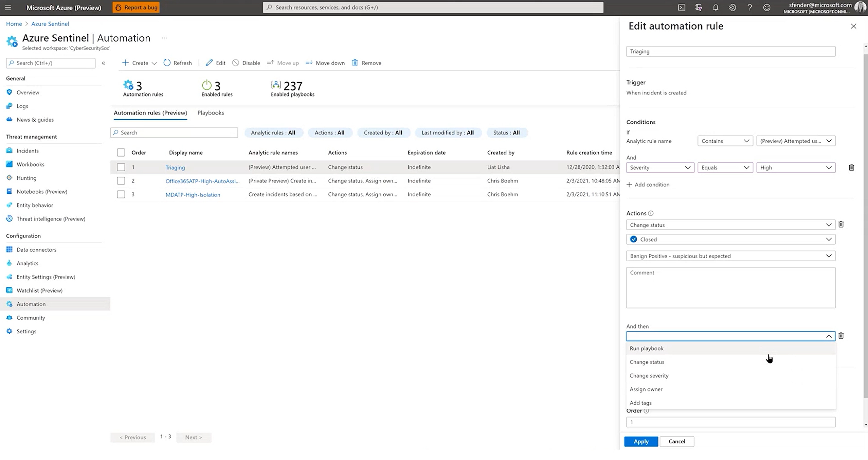This screenshot has width=868, height=460.
Task: Check the checkbox for the Triaging rule row
Action: click(121, 167)
